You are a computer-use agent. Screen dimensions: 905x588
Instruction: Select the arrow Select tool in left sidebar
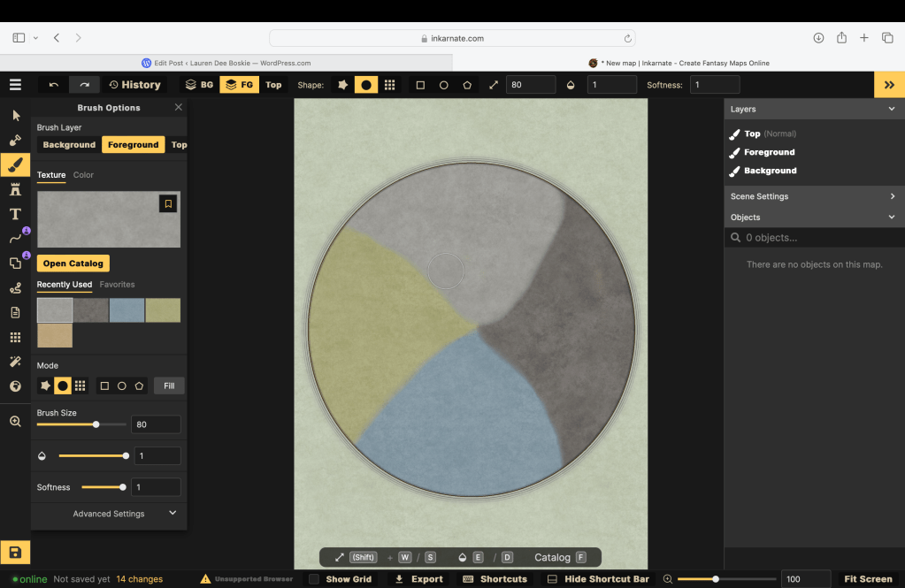tap(15, 116)
